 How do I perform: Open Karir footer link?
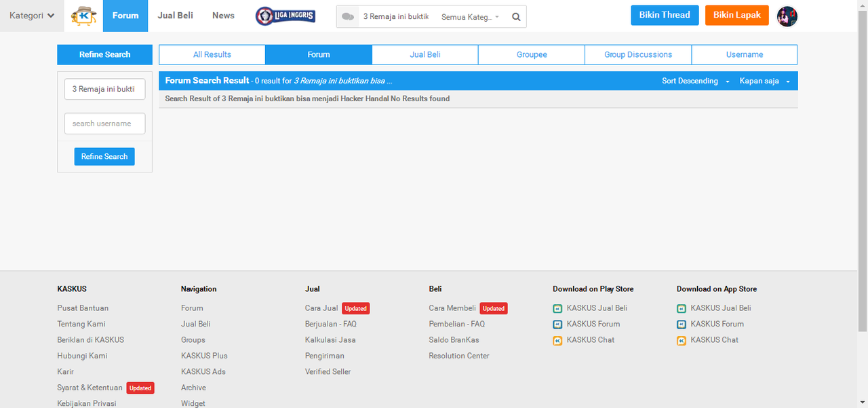[66, 372]
